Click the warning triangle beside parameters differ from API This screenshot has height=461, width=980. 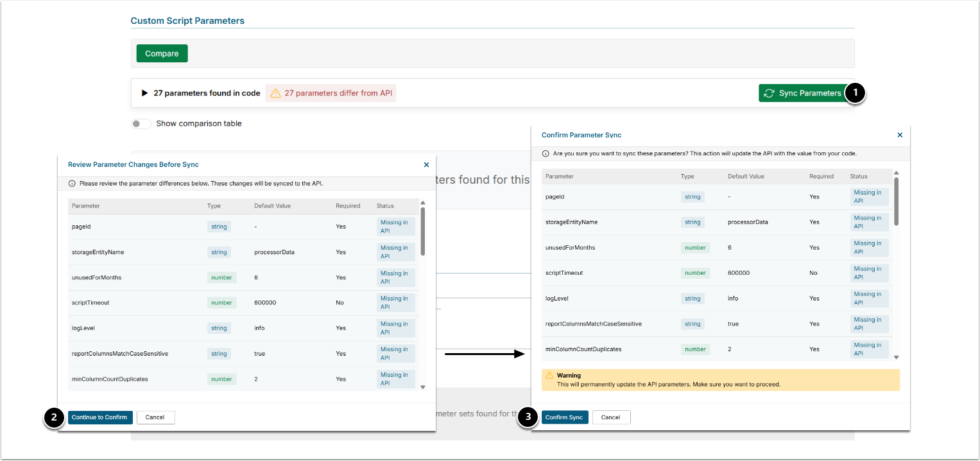tap(275, 93)
